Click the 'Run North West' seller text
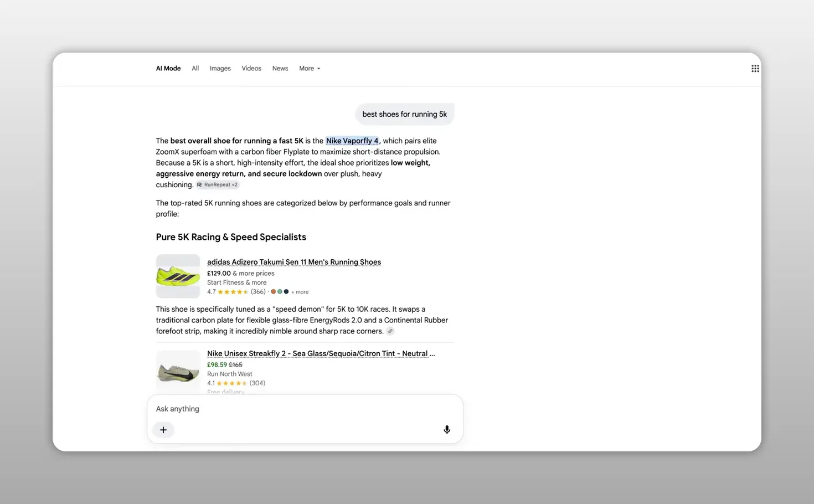This screenshot has width=814, height=504. 230,374
